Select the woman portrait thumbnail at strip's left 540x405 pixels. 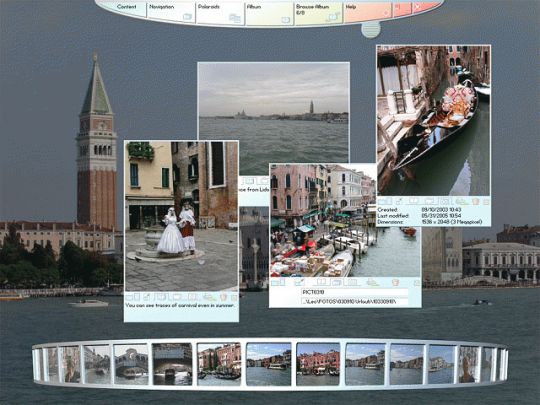[x=72, y=364]
